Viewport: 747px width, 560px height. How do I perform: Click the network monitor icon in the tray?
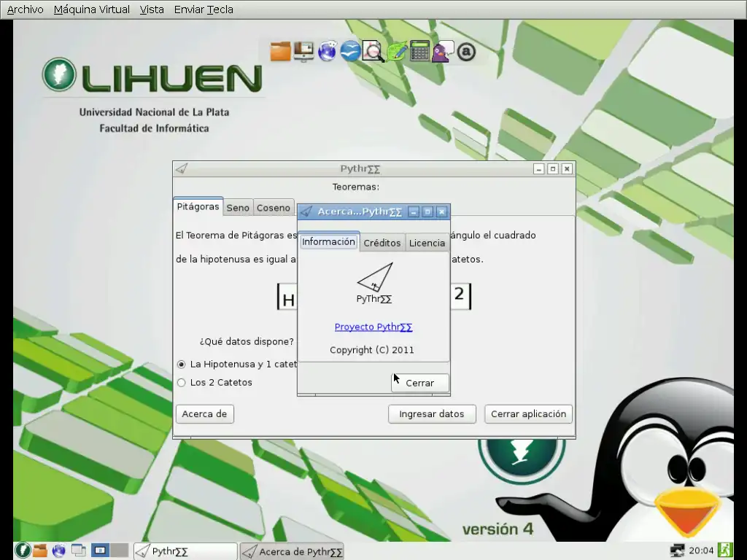pyautogui.click(x=677, y=551)
